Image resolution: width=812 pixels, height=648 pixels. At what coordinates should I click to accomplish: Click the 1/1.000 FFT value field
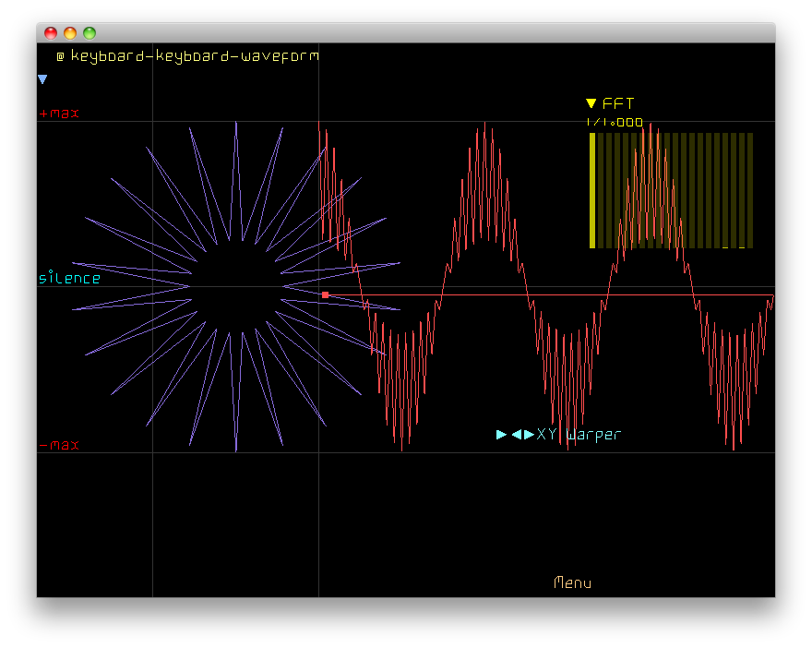(615, 122)
